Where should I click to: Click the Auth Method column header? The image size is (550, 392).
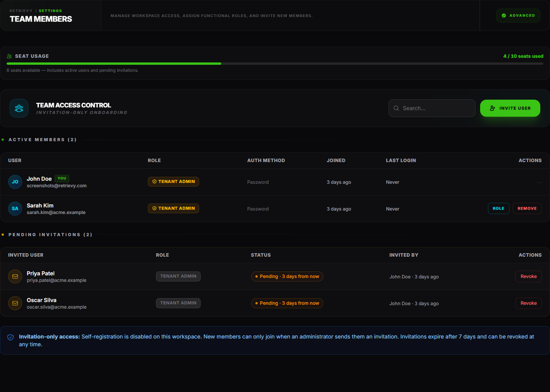tap(266, 160)
